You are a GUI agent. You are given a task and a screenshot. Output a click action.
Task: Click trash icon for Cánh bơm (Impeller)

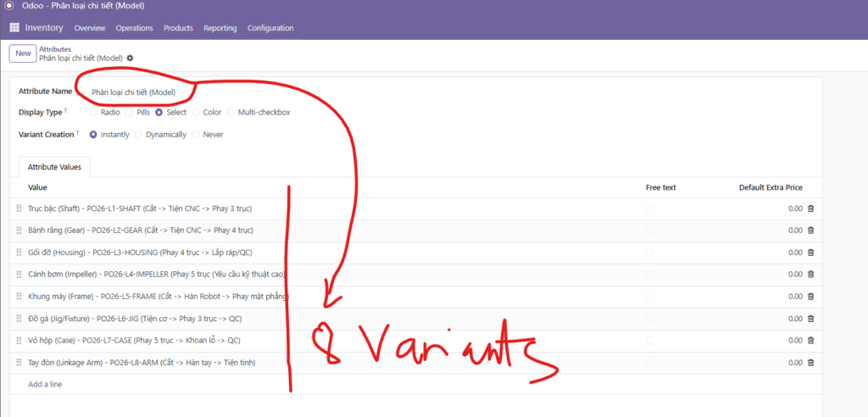tap(810, 275)
